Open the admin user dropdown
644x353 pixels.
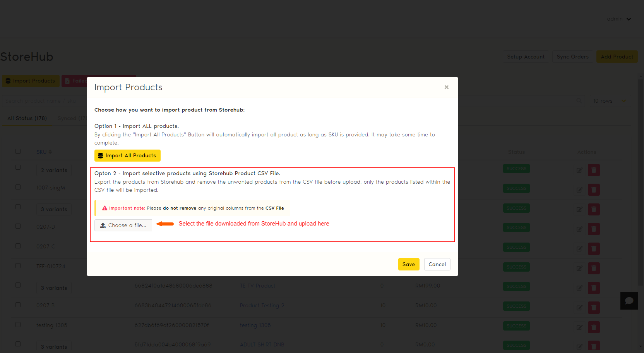pyautogui.click(x=619, y=19)
